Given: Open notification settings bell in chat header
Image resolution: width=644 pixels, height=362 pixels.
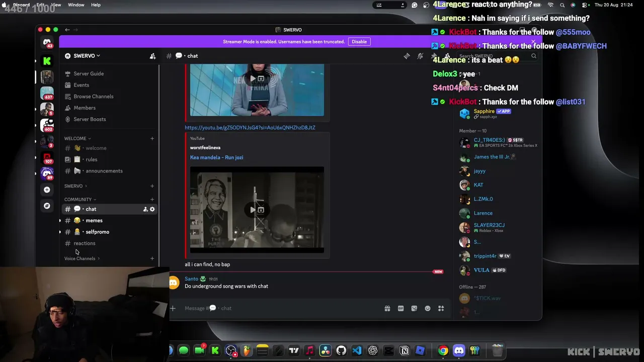Looking at the screenshot, I should point(420,56).
